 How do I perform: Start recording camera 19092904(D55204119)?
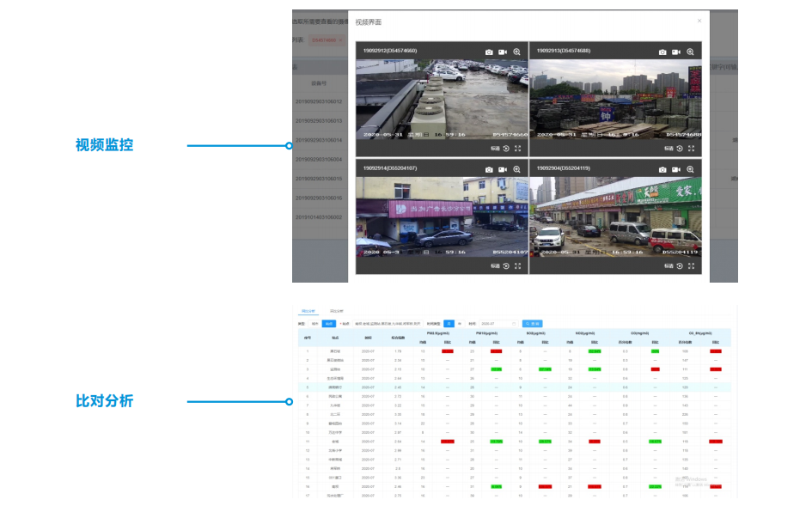675,169
